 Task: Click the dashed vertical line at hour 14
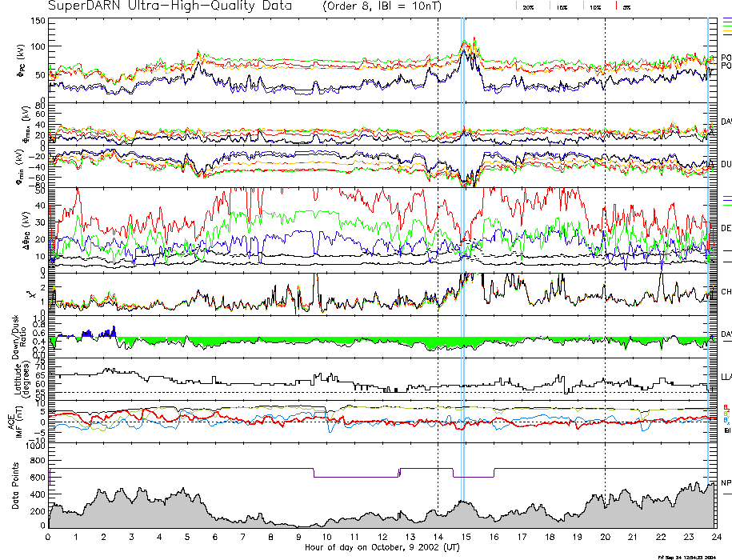pyautogui.click(x=438, y=240)
